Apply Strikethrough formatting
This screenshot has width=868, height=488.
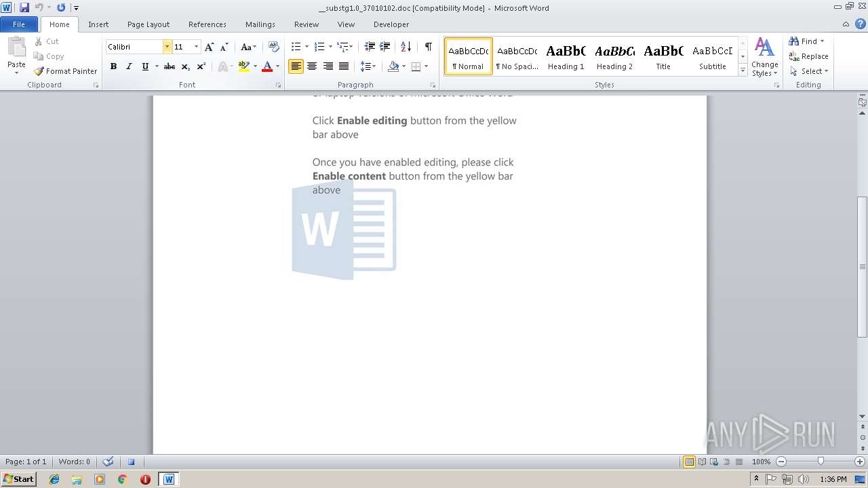point(170,66)
